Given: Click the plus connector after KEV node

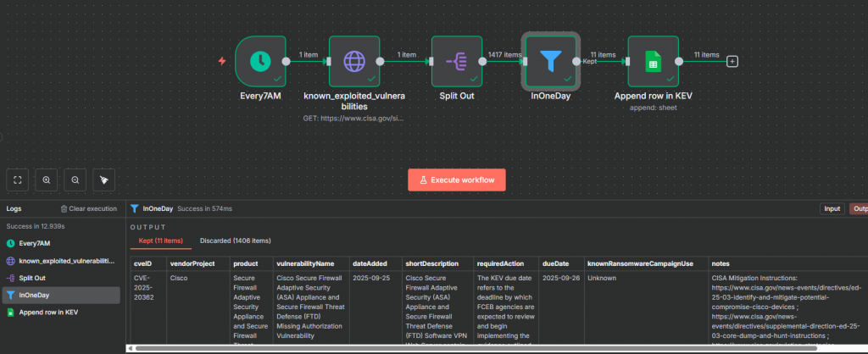Looking at the screenshot, I should coord(732,61).
